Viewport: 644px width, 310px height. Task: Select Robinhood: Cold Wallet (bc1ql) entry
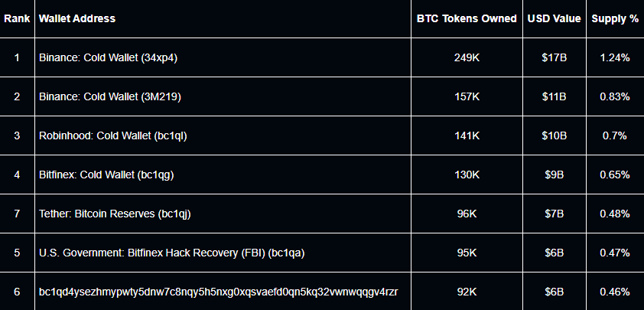click(113, 135)
